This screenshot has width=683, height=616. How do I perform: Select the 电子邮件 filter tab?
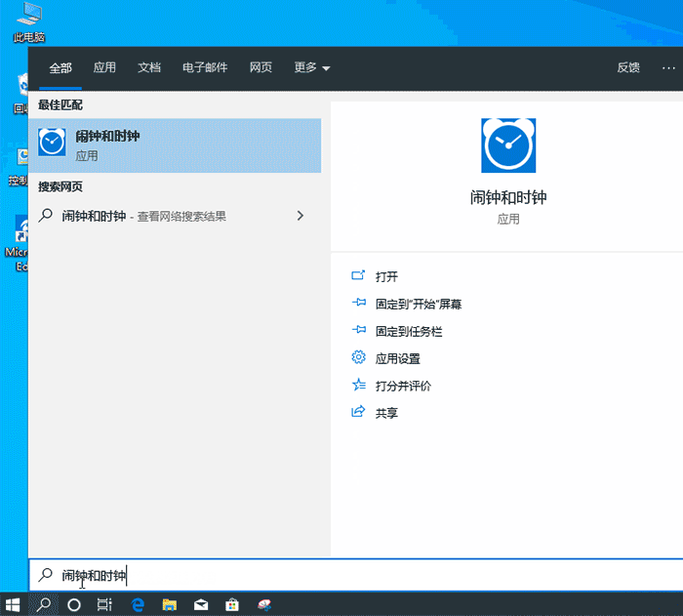click(205, 67)
